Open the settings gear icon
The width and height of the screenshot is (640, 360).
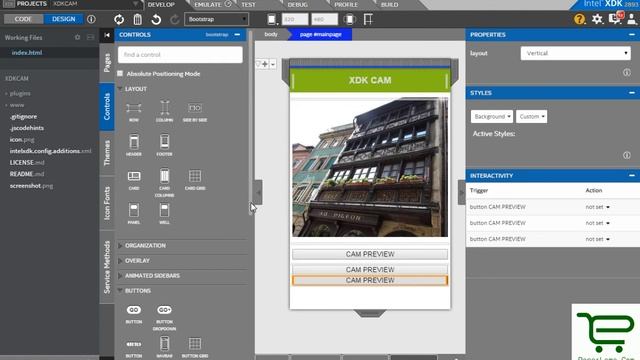[x=597, y=19]
